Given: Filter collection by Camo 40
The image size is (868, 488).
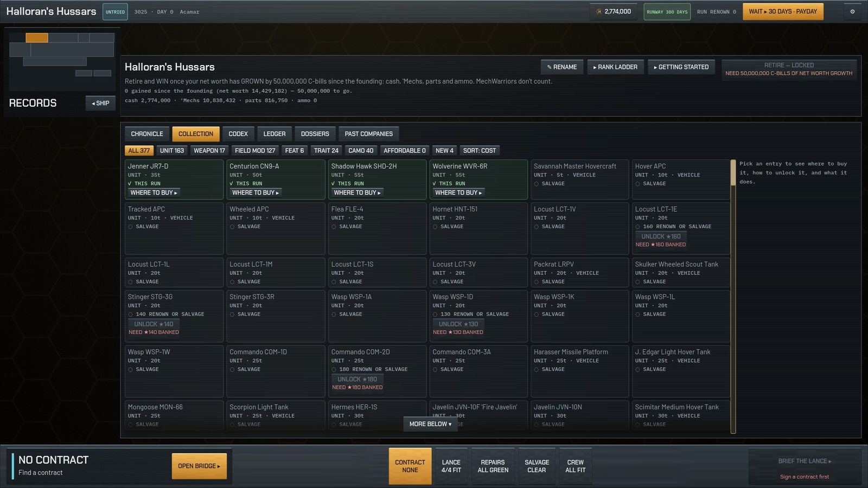Looking at the screenshot, I should pos(361,151).
